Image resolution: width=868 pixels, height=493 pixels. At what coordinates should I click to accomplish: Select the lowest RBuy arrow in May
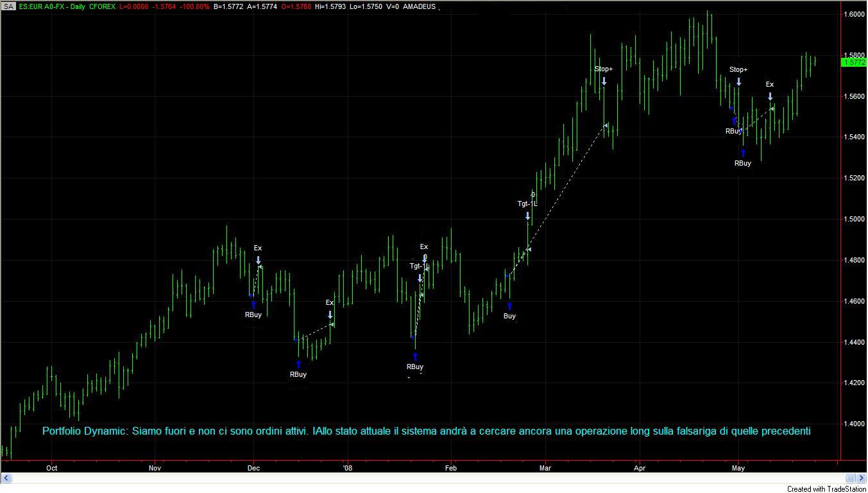(743, 153)
